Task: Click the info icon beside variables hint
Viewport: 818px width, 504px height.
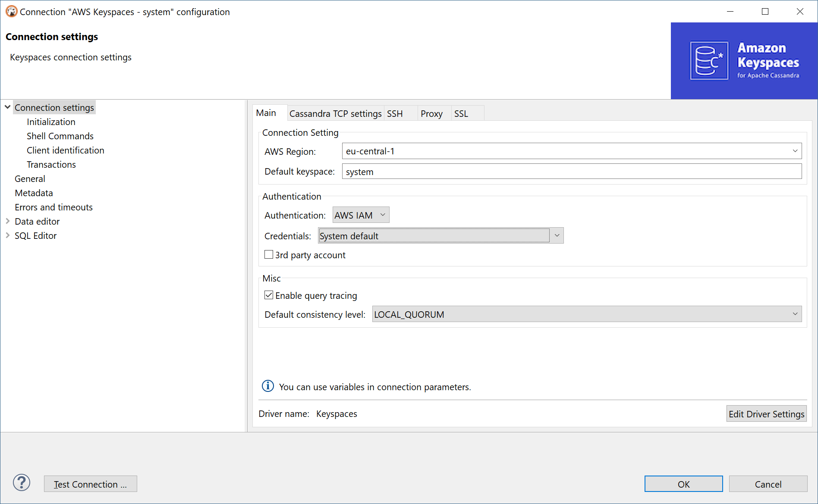Action: coord(268,386)
